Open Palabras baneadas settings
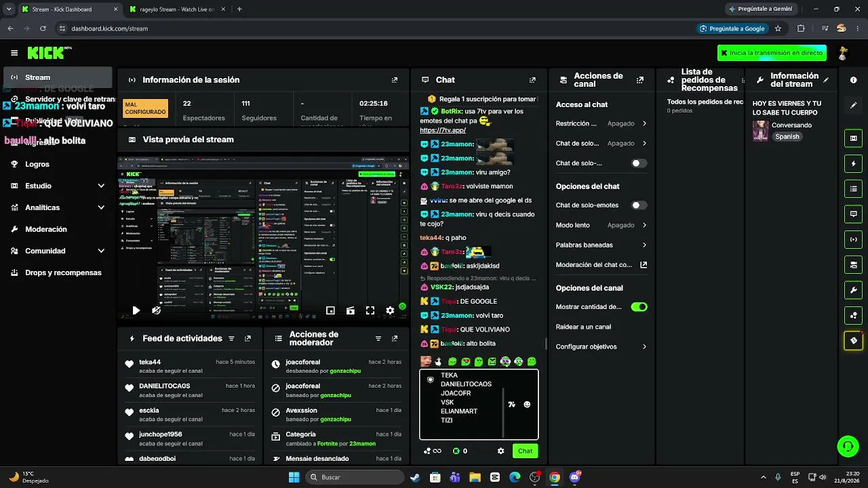Viewport: 868px width, 488px height. point(601,245)
